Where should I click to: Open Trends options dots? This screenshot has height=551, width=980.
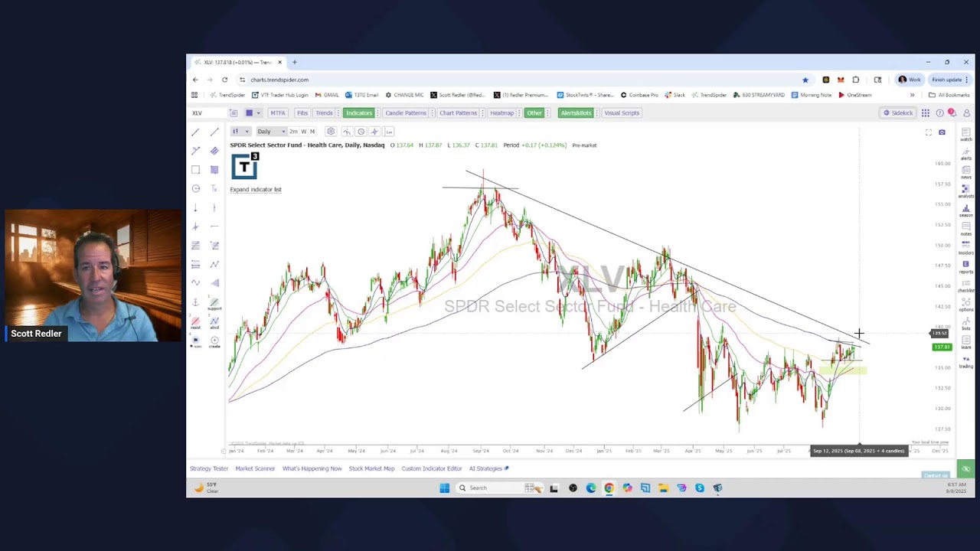pyautogui.click(x=338, y=113)
